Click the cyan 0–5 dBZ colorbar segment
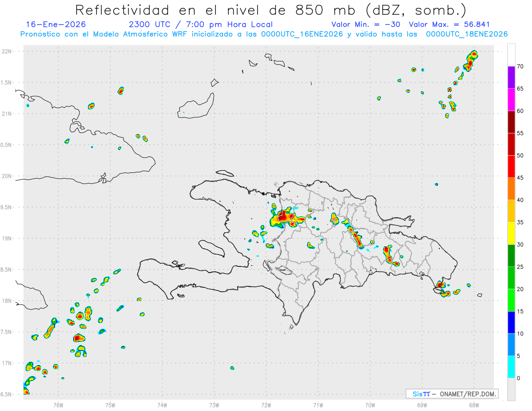Viewport: 532px width, 411px height. 511,367
